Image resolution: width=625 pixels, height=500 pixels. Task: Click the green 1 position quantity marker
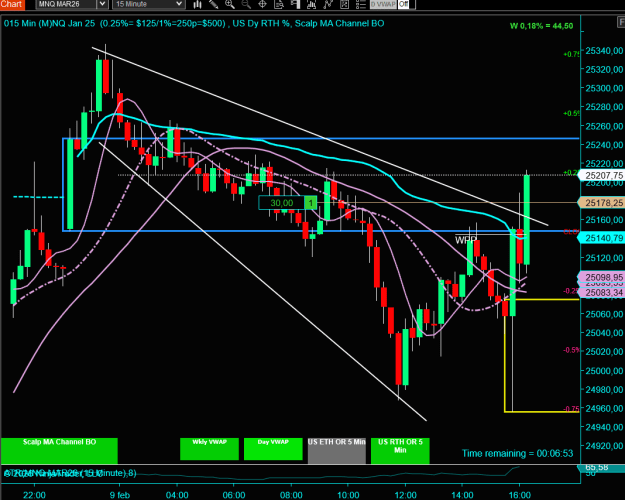point(311,203)
